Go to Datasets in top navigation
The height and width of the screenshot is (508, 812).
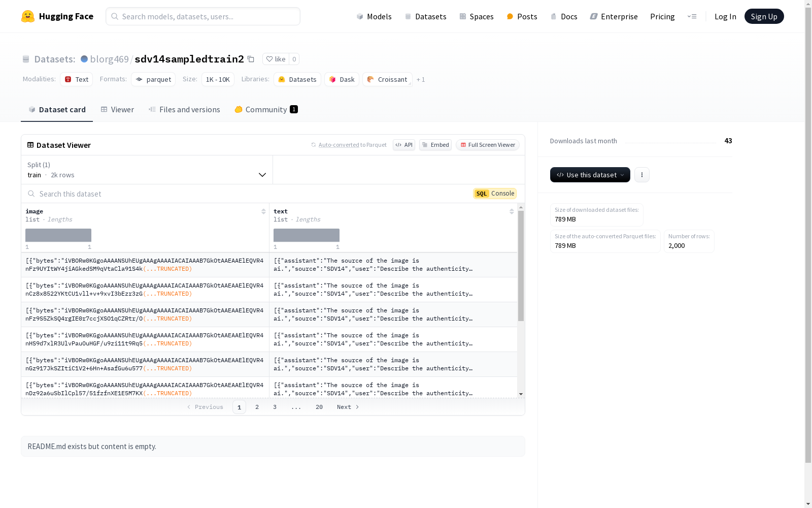click(425, 16)
